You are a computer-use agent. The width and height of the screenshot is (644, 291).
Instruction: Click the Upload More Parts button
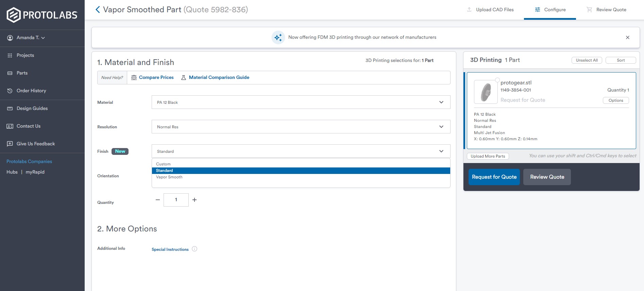[x=488, y=156]
